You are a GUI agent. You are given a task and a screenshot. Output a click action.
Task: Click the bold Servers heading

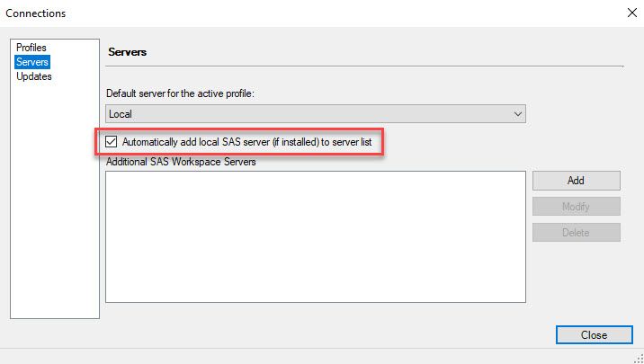128,52
